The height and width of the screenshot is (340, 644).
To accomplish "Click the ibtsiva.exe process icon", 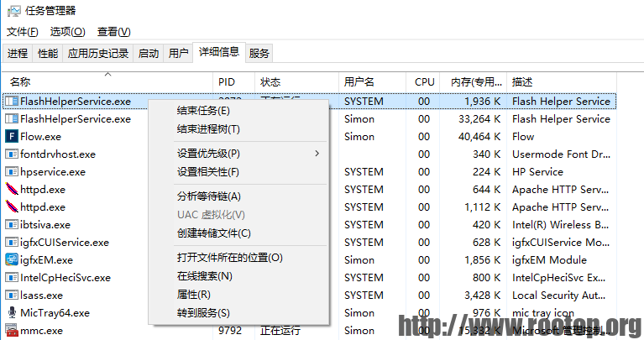I will coord(12,225).
